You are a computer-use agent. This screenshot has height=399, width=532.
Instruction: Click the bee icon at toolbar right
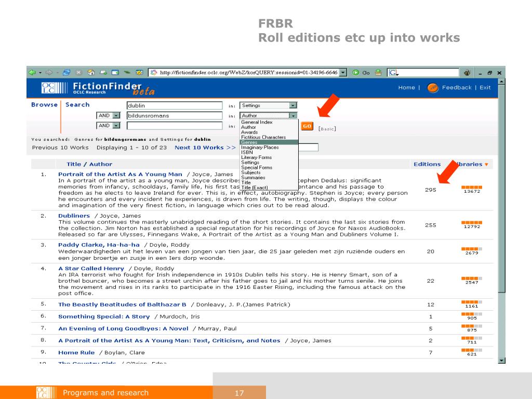pos(467,73)
